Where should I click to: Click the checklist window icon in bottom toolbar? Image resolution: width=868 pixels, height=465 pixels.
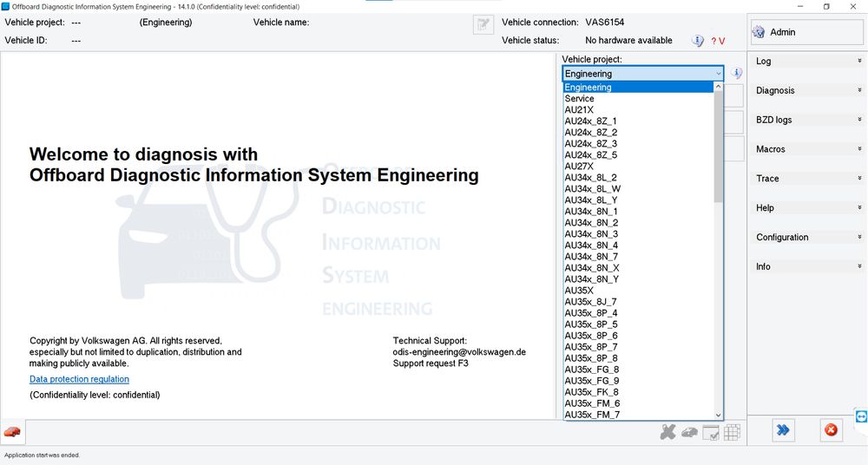click(711, 432)
